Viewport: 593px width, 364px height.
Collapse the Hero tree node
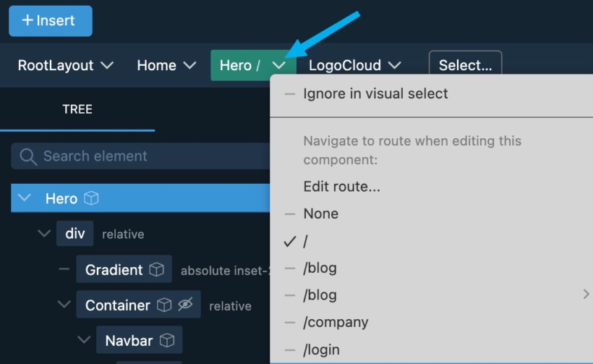(x=25, y=198)
